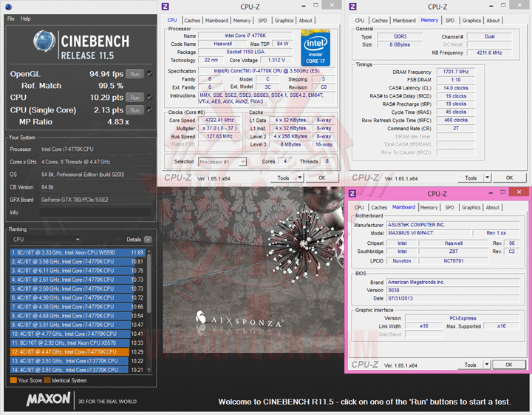This screenshot has height=415, width=532.
Task: Toggle the ranking Details button
Action: click(148, 240)
